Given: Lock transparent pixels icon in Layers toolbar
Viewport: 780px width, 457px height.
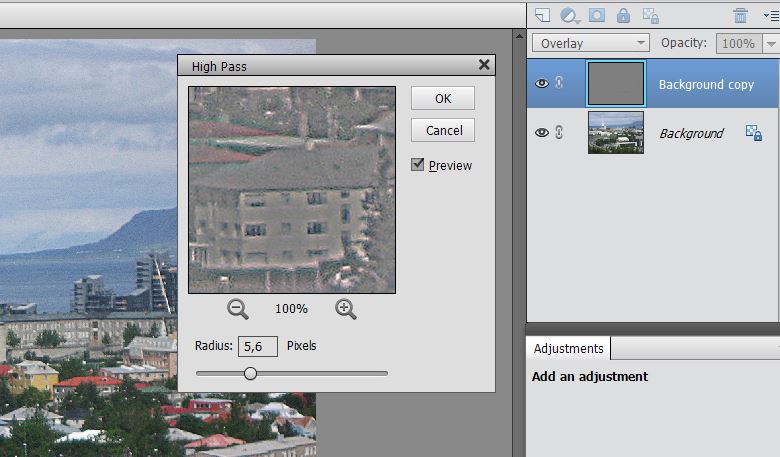Looking at the screenshot, I should point(651,15).
